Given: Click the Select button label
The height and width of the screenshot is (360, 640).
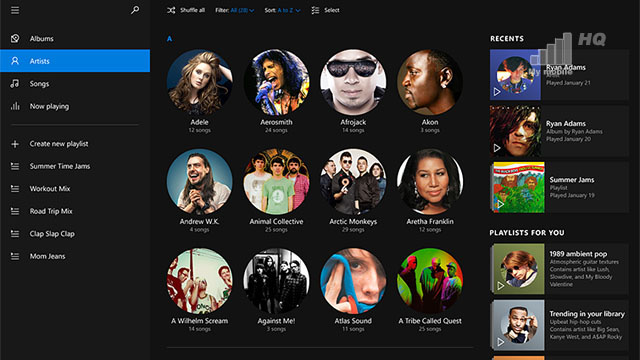Looking at the screenshot, I should coord(332,10).
